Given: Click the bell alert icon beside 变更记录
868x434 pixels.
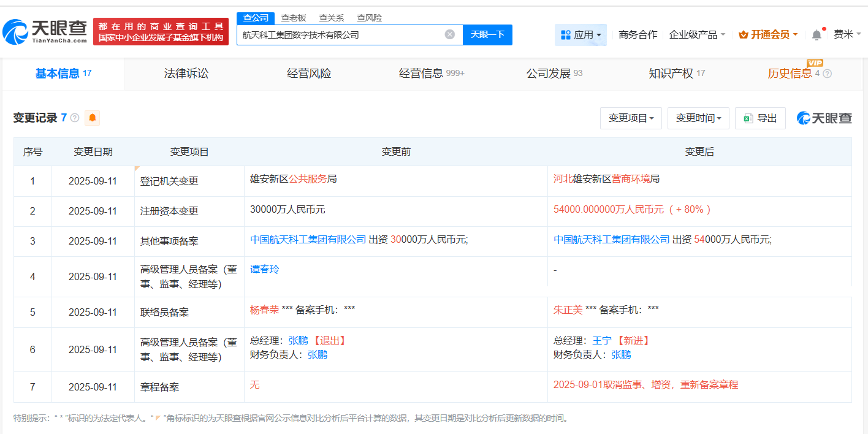Looking at the screenshot, I should [92, 118].
